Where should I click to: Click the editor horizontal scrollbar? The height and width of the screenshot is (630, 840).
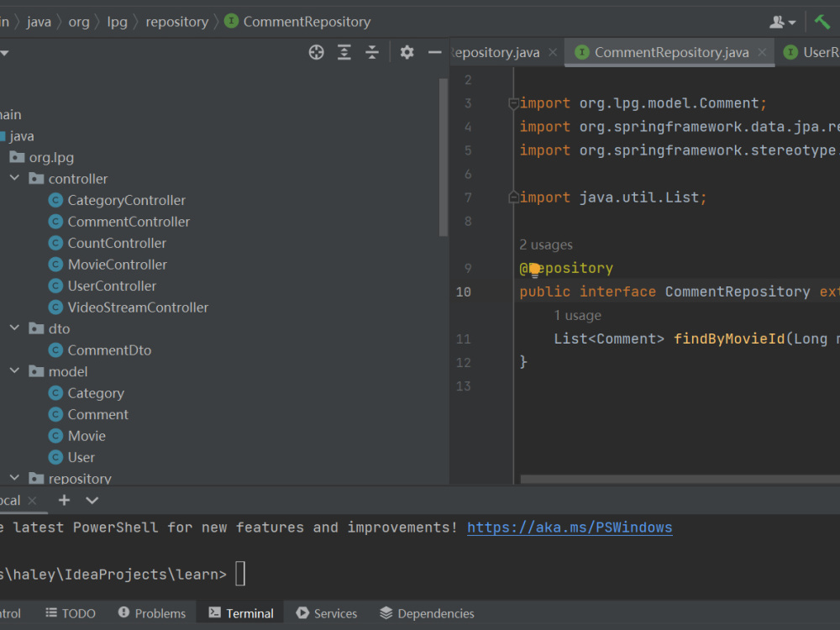[680, 479]
